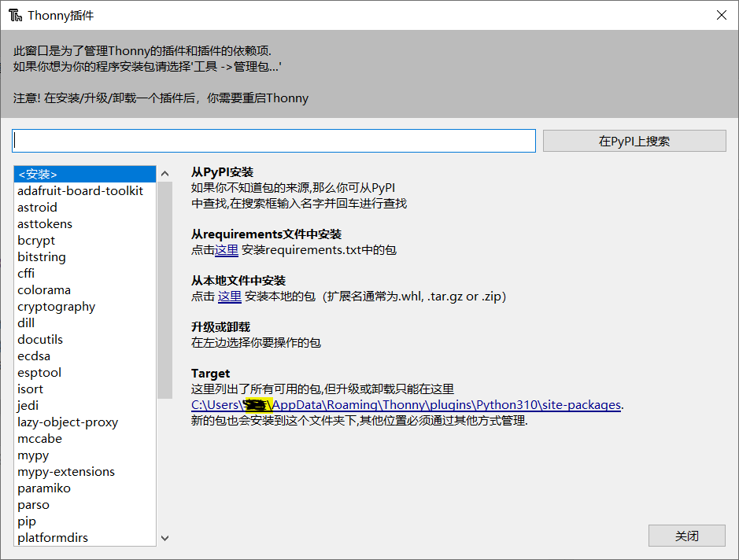The width and height of the screenshot is (739, 560).
Task: Select the jedi package
Action: click(x=27, y=405)
